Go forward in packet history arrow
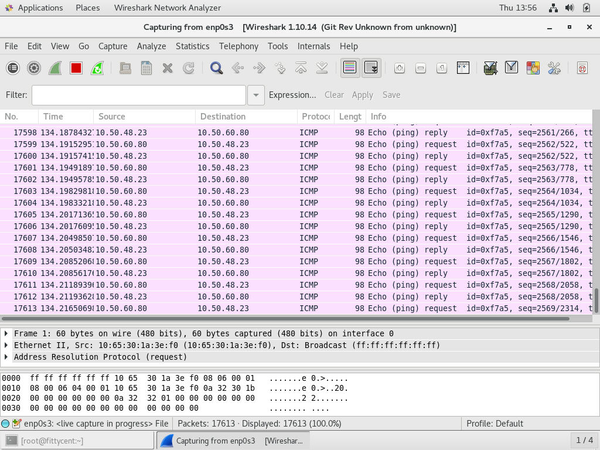This screenshot has width=600, height=450. (x=259, y=68)
